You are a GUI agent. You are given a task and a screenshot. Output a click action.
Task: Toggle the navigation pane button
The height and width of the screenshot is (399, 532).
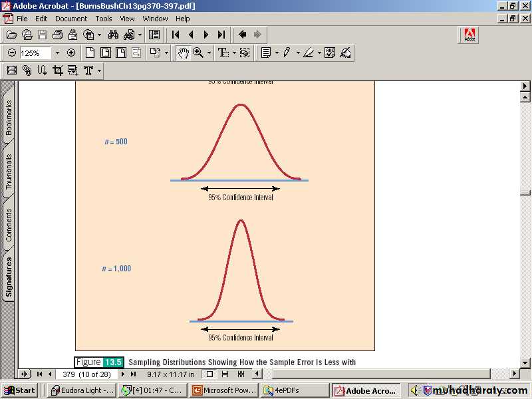(154, 35)
